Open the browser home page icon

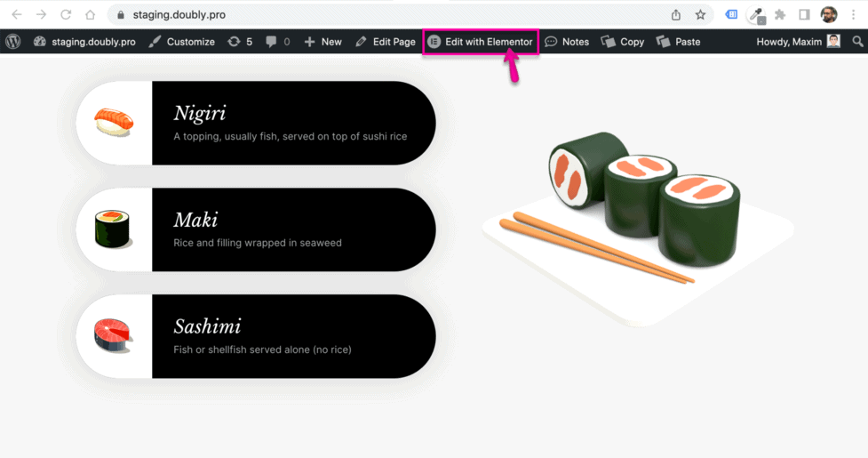click(91, 14)
